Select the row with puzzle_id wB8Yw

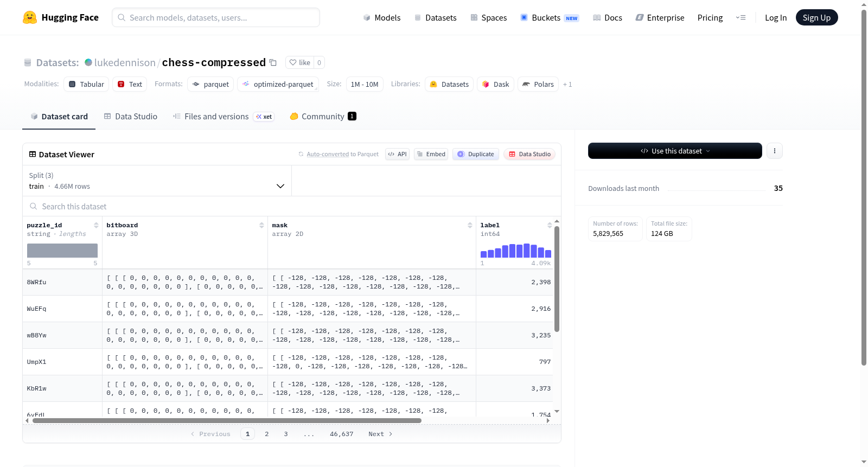click(x=288, y=335)
